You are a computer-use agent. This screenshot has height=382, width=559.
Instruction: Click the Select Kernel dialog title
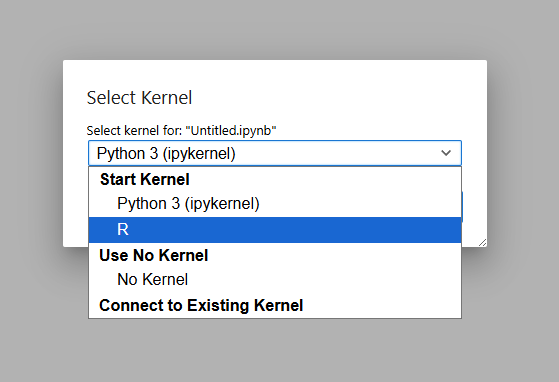click(139, 98)
